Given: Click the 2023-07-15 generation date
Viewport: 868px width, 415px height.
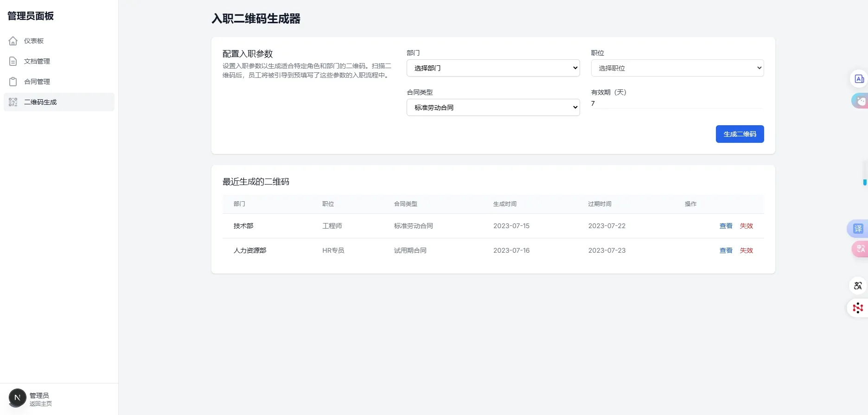Looking at the screenshot, I should point(511,226).
